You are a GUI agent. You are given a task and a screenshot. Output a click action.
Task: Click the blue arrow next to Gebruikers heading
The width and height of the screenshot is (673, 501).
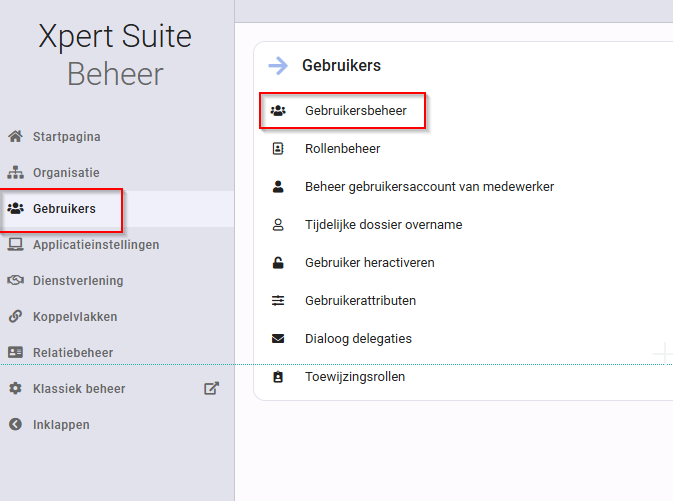pyautogui.click(x=278, y=66)
